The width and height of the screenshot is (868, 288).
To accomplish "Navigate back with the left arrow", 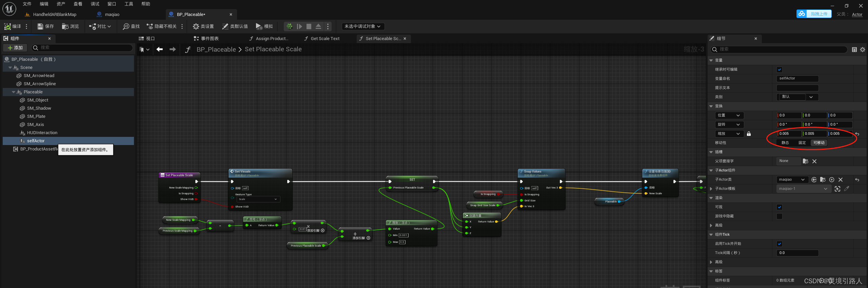I will [x=160, y=50].
